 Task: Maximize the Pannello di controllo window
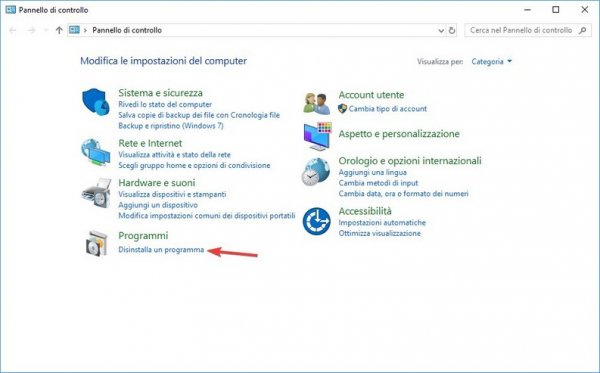click(x=556, y=10)
